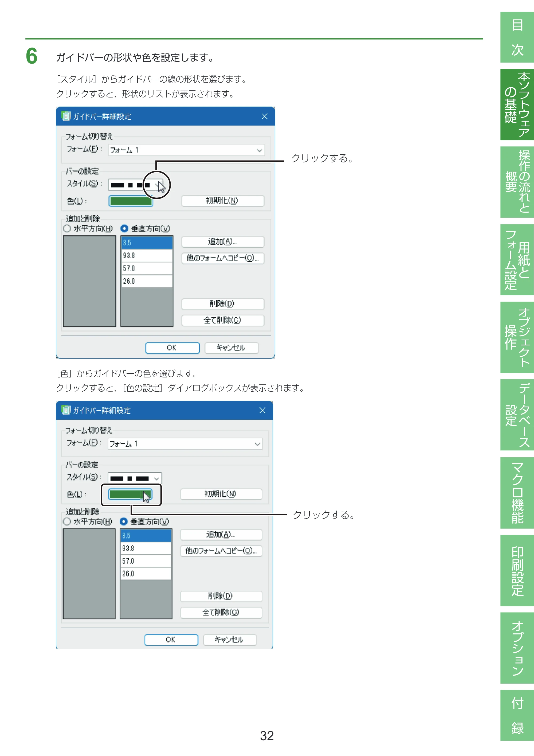This screenshot has width=534, height=756.
Task: Open the 用紙とフォーム設定 side tab
Action: tap(517, 260)
